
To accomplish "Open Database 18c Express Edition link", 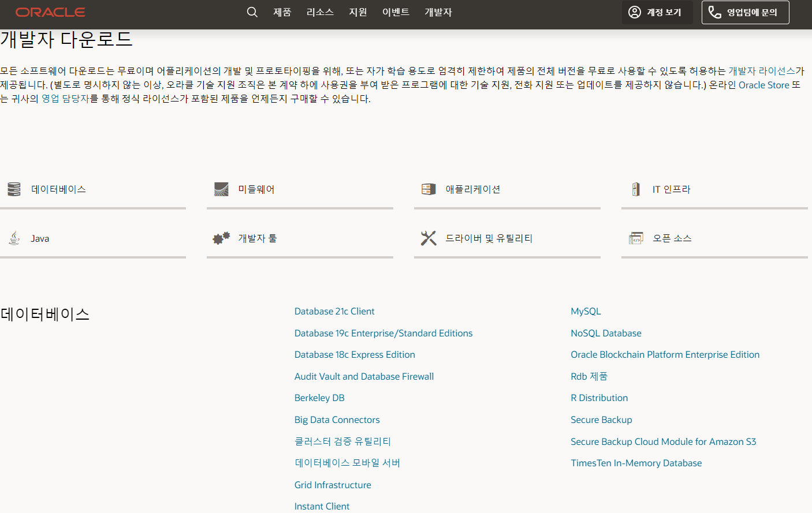I will coord(355,354).
